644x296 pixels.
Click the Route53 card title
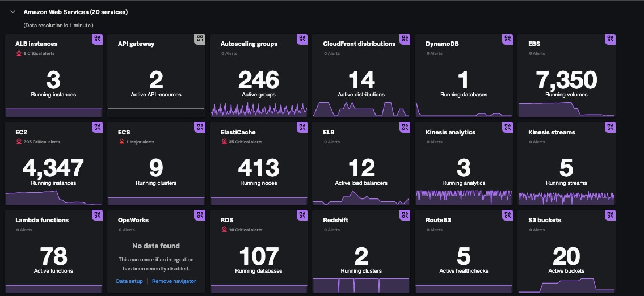pyautogui.click(x=438, y=220)
